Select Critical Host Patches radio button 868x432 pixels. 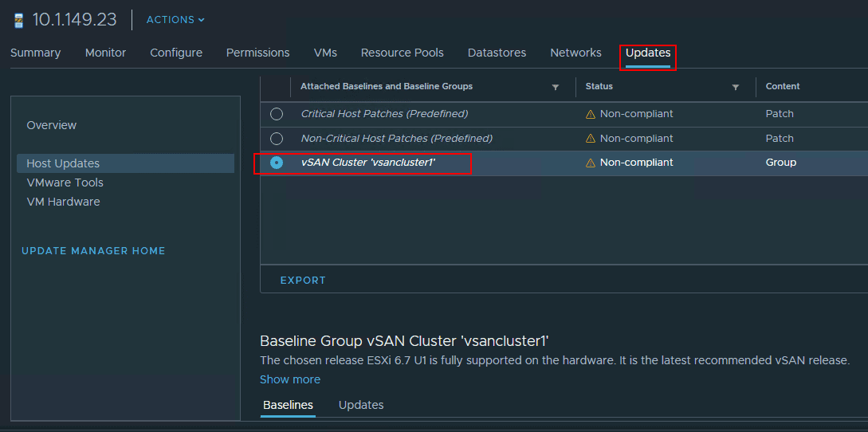pyautogui.click(x=277, y=114)
